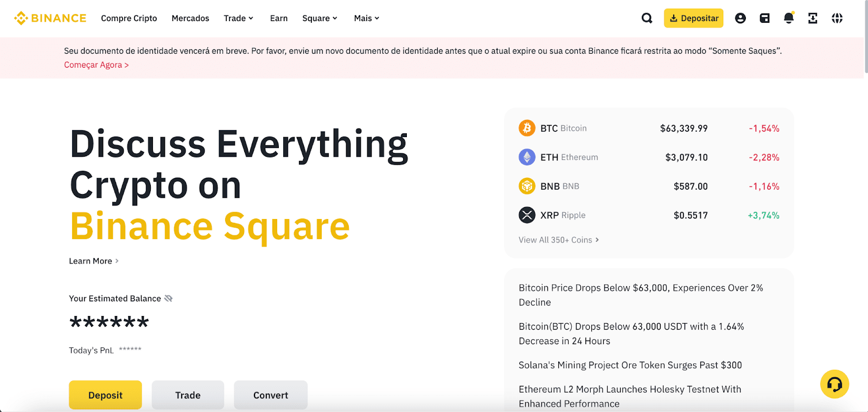Open Bitcoin Price Drops Below $63,000 news

point(641,295)
